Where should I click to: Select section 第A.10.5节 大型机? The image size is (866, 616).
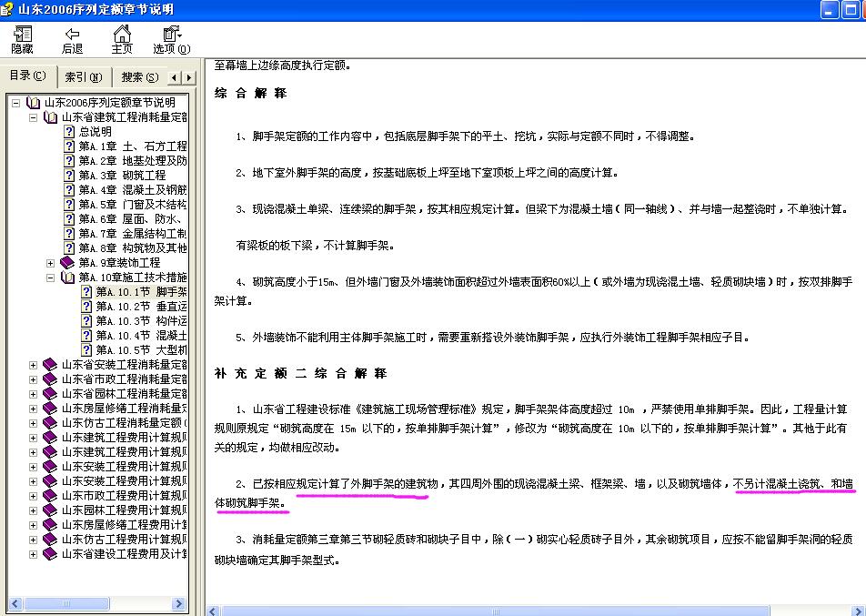[x=141, y=350]
